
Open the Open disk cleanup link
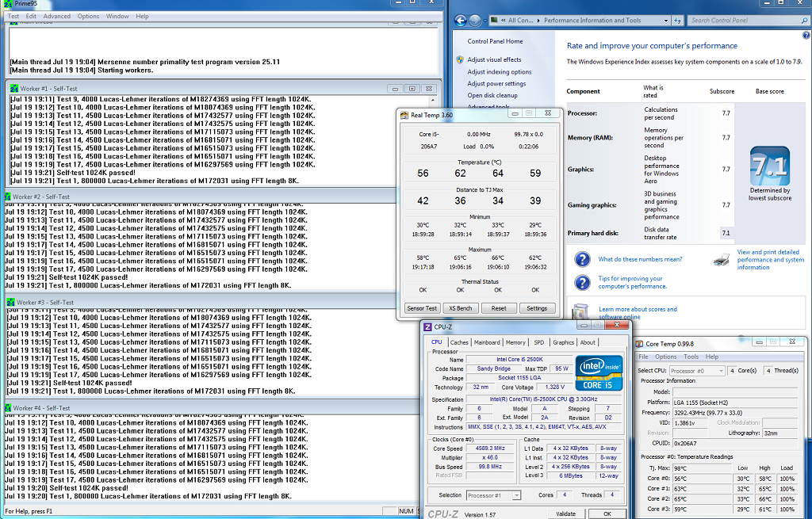click(492, 96)
